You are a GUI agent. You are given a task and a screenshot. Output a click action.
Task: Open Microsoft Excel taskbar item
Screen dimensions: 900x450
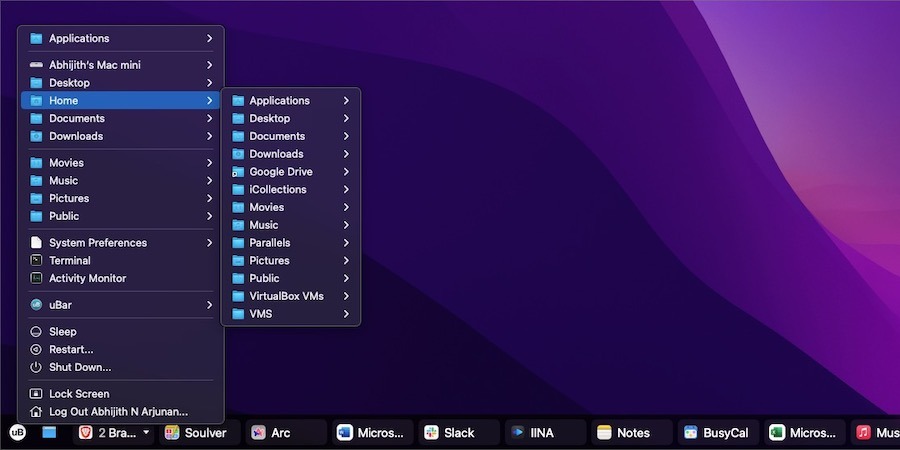(805, 433)
